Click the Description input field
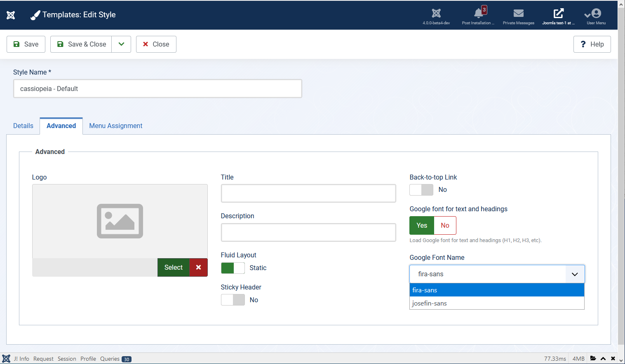Screen dimensions: 625x364 pos(308,232)
